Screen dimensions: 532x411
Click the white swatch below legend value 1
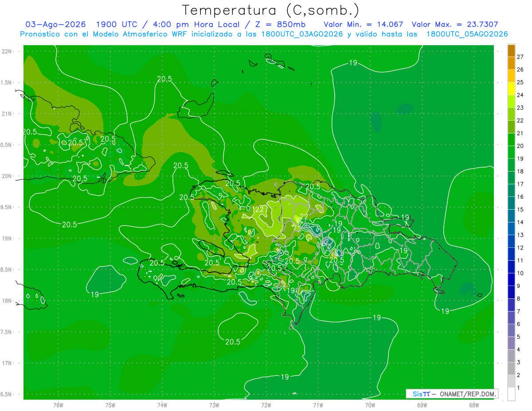(x=511, y=394)
